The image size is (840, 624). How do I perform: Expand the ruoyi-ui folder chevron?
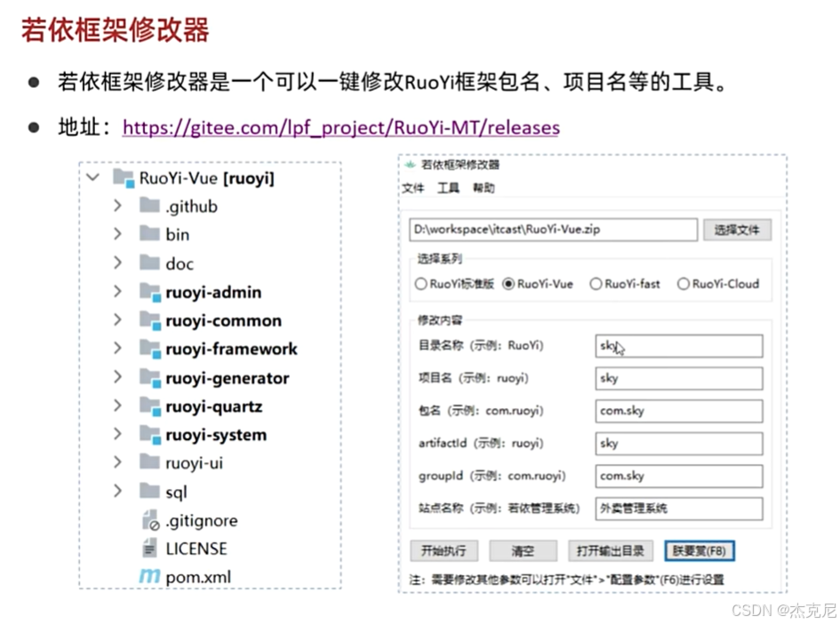click(x=117, y=462)
